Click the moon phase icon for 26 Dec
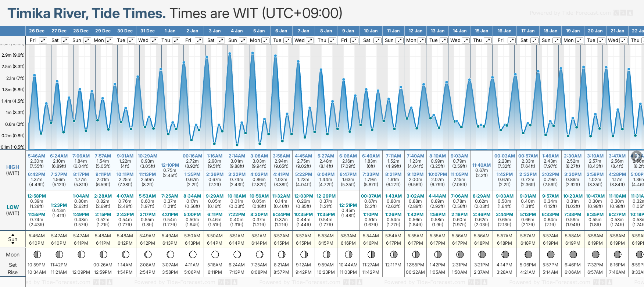 (37, 254)
